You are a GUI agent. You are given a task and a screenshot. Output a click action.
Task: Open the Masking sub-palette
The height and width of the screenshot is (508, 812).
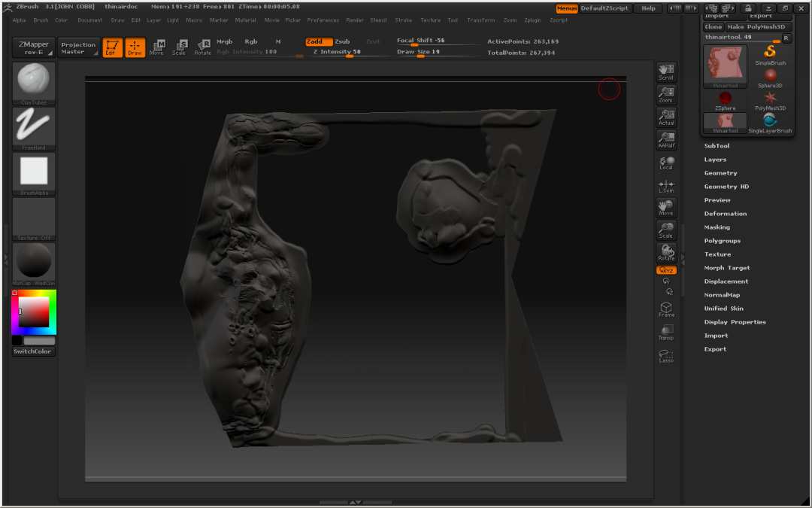717,227
